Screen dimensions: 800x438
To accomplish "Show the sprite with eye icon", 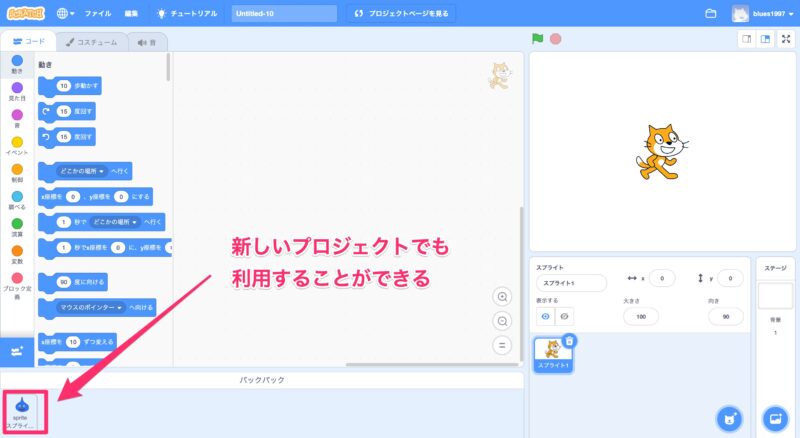I will [x=546, y=316].
